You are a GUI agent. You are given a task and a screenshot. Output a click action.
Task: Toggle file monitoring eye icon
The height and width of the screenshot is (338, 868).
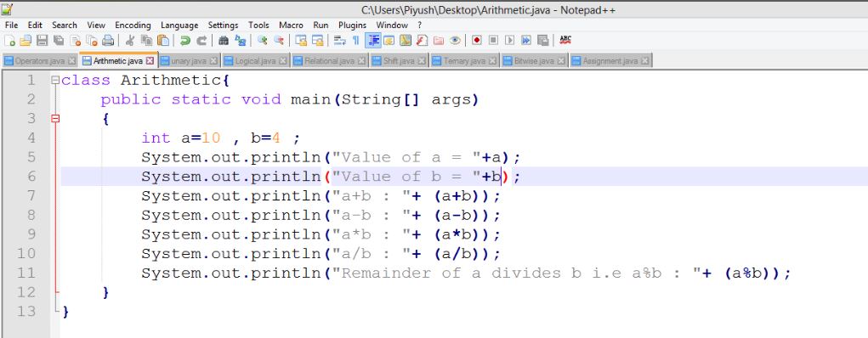(455, 41)
